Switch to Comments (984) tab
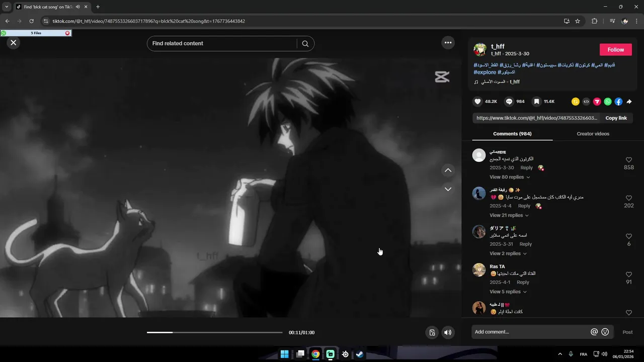 coord(512,134)
